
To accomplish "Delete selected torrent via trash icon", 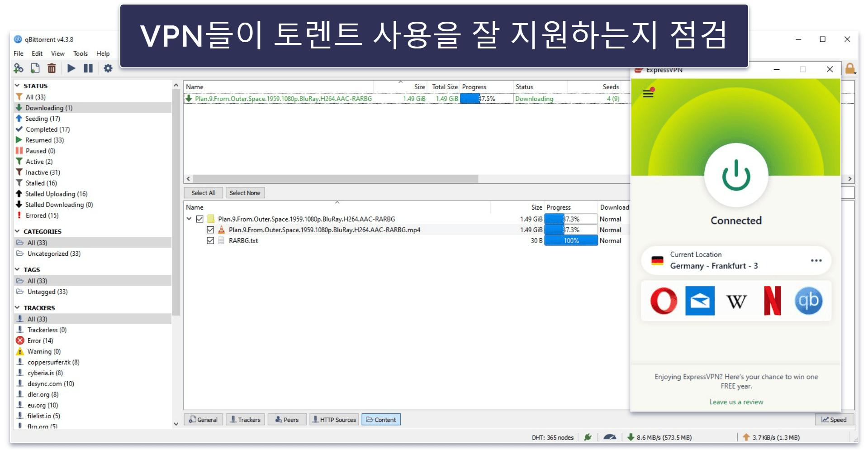I will [52, 68].
